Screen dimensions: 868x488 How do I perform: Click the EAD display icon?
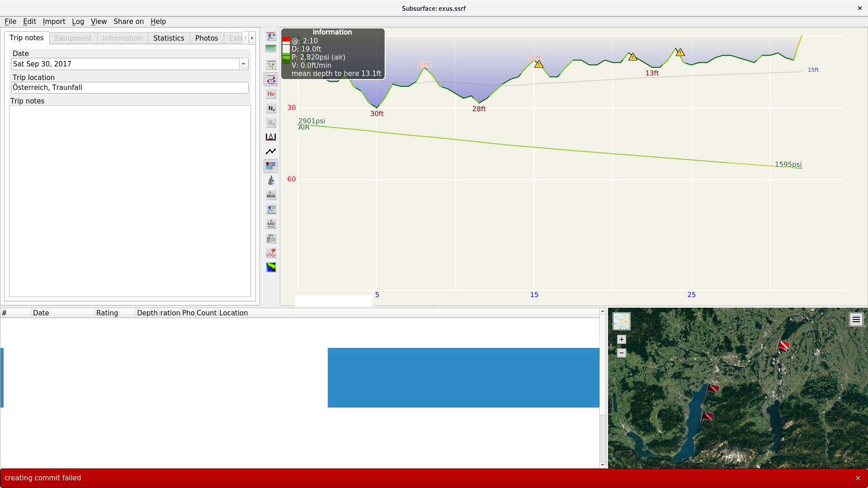271,224
